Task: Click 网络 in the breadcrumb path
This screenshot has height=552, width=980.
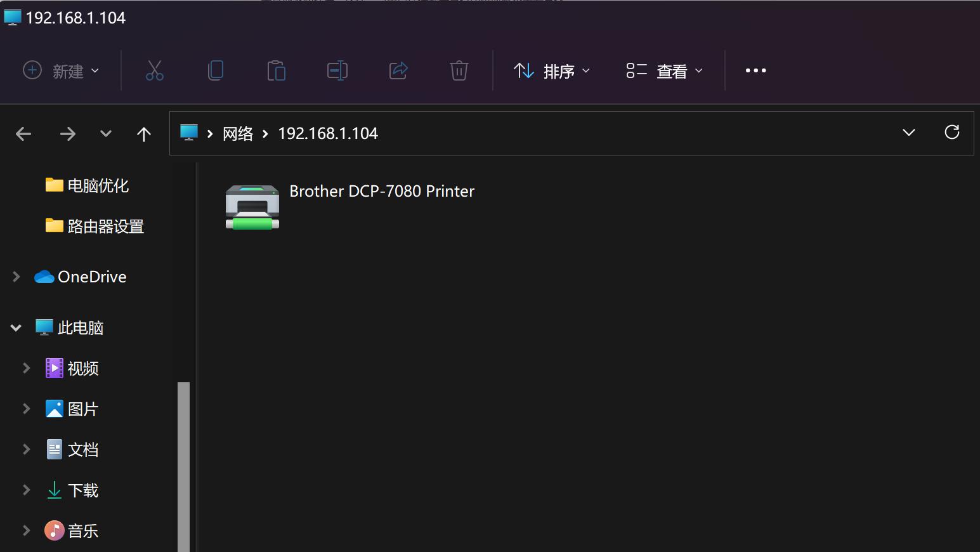Action: (x=238, y=133)
